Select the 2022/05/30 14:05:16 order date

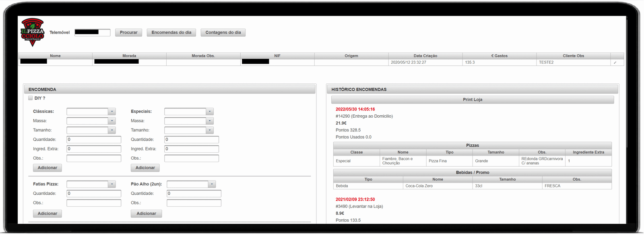click(x=355, y=109)
